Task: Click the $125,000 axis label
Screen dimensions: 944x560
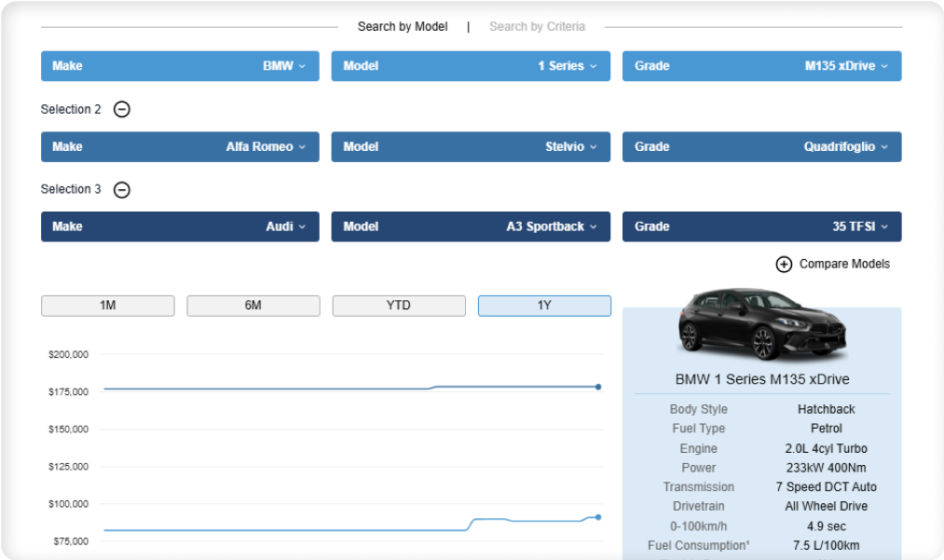Action: pyautogui.click(x=68, y=467)
